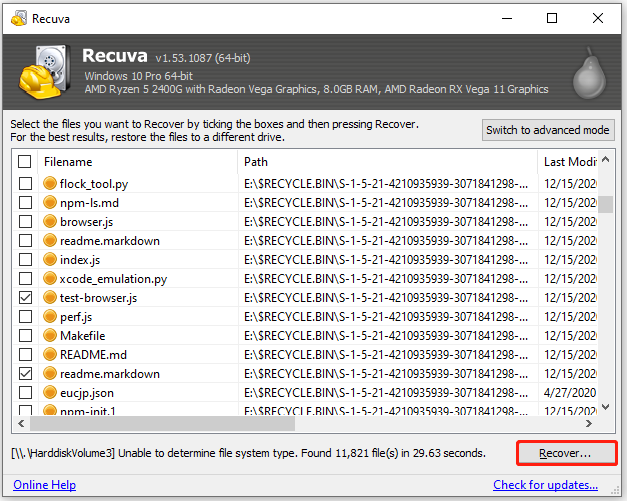This screenshot has height=501, width=627.
Task: Click the Recuva hard hat drive logo
Action: coord(43,72)
